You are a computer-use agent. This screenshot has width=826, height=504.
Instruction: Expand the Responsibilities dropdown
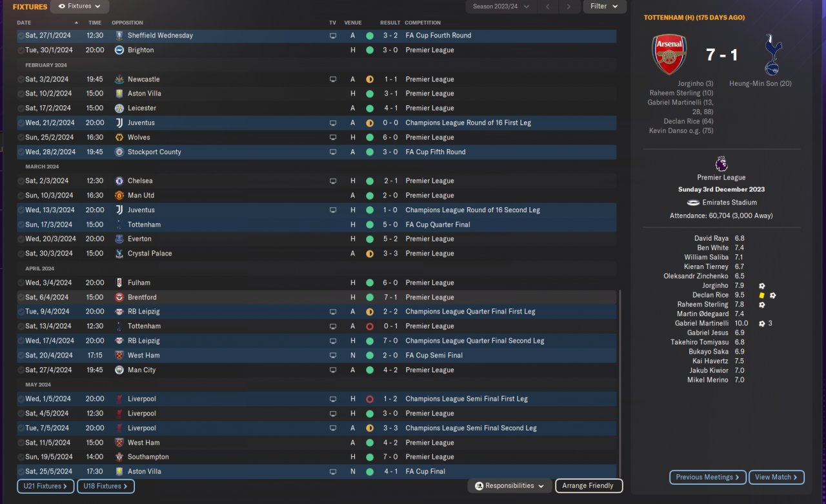pyautogui.click(x=510, y=486)
